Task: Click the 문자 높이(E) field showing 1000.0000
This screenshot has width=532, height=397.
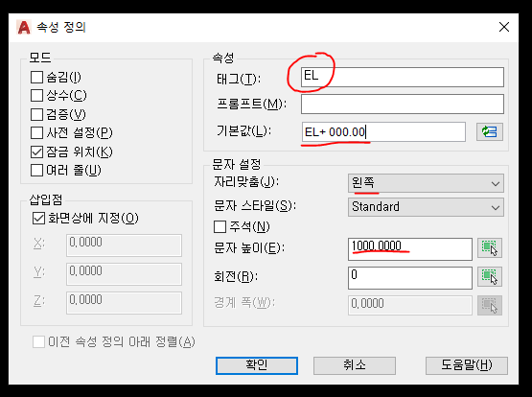Action: click(410, 249)
